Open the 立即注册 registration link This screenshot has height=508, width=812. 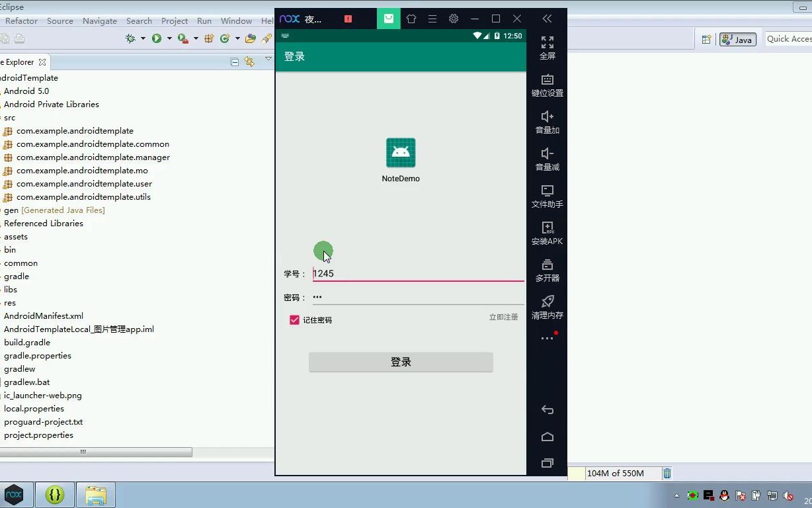click(503, 317)
